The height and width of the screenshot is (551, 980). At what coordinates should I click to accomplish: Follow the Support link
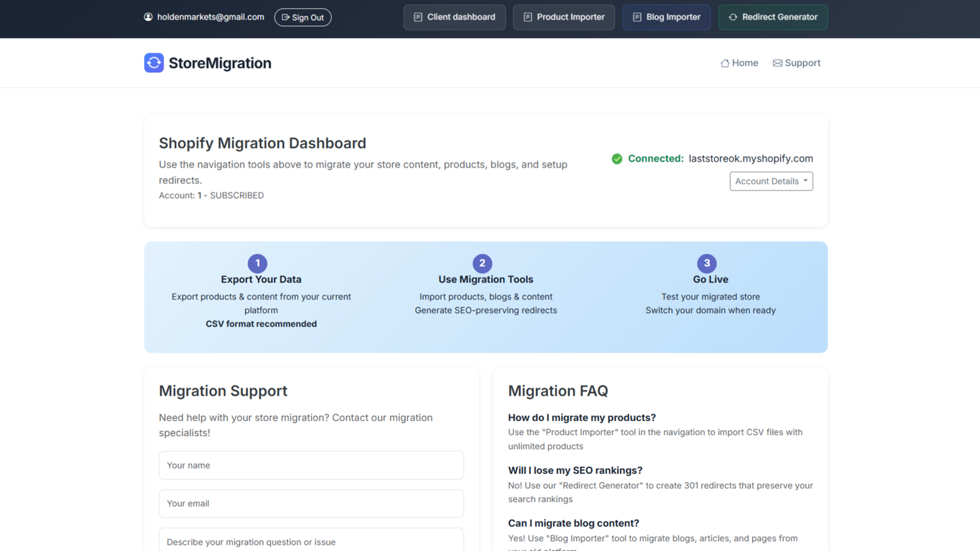[796, 62]
